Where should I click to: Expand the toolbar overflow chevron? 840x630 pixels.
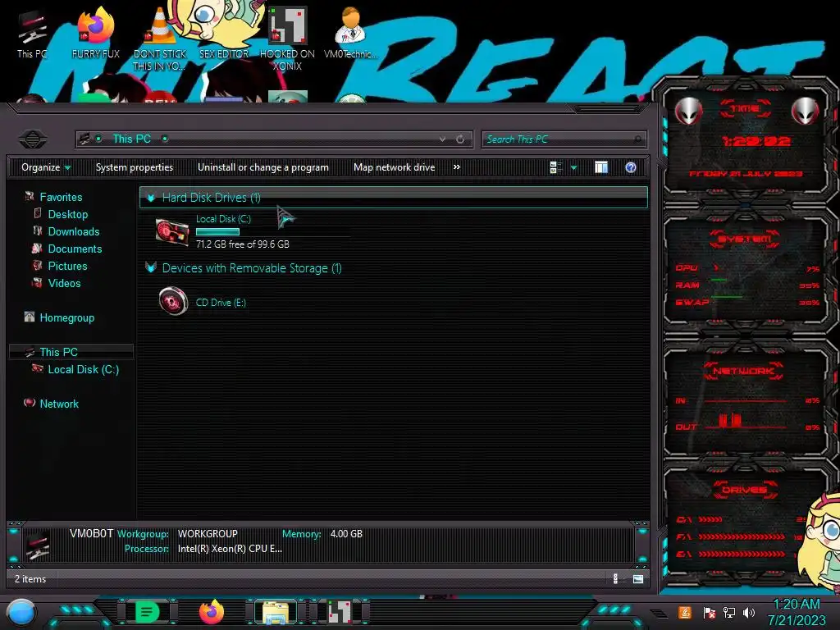(x=456, y=167)
